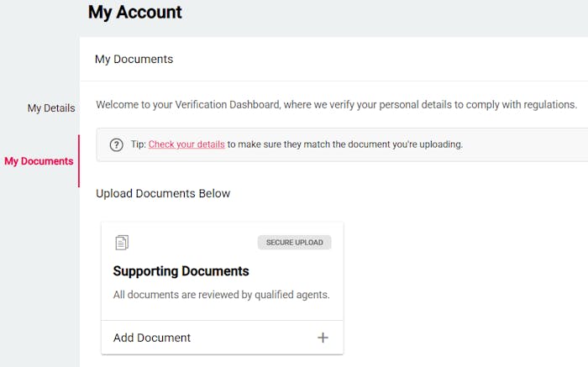Click the Upload Documents Below heading
Image resolution: width=588 pixels, height=367 pixels.
(x=163, y=194)
